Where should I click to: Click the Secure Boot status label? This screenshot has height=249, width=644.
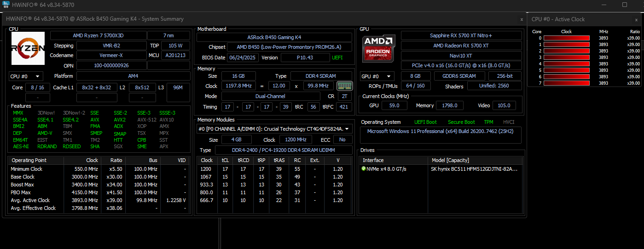click(x=461, y=122)
